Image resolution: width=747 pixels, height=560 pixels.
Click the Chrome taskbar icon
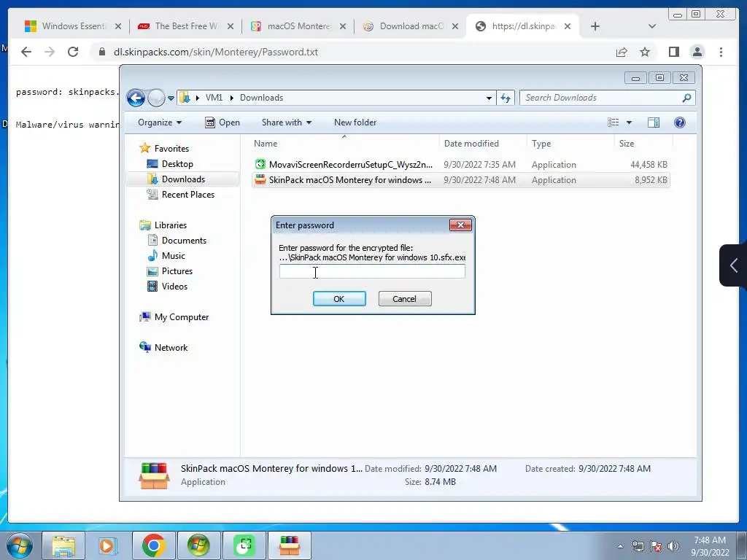(153, 545)
